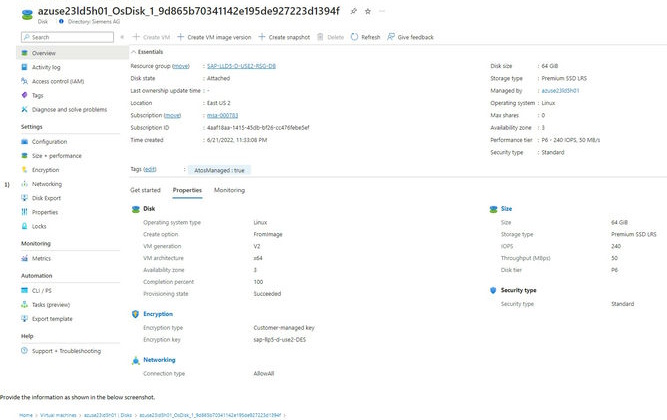Screen dimensions: 667x420
Task: Open Metrics chart icon
Action: (x=25, y=258)
